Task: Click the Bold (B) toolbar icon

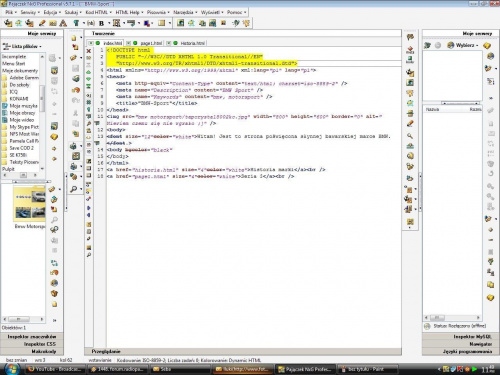Action: point(101,23)
